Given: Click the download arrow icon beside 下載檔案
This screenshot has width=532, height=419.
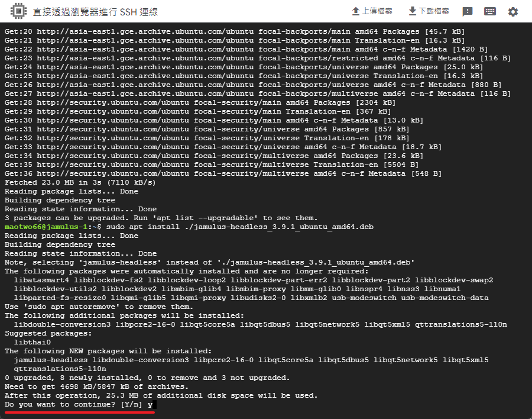Looking at the screenshot, I should pos(413,11).
